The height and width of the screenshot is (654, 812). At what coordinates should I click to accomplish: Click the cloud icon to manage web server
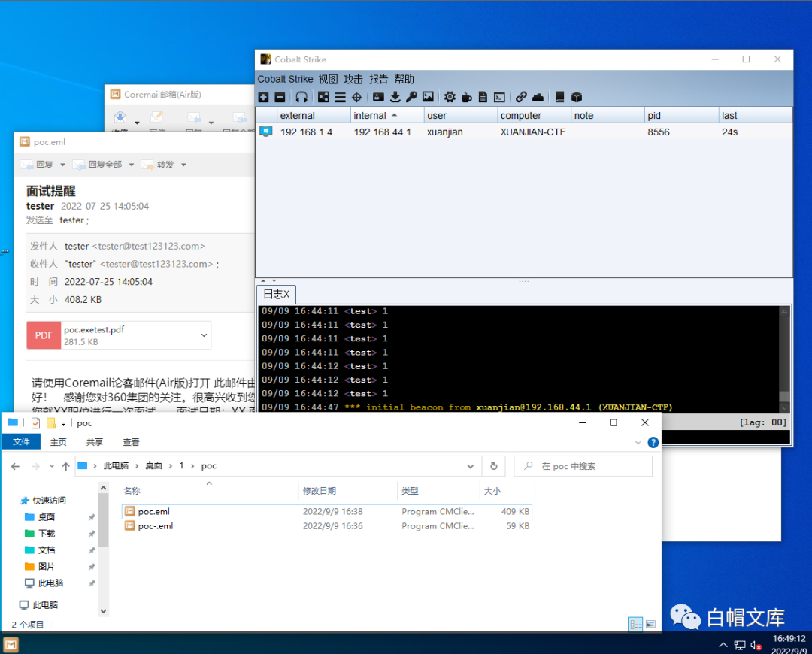[x=538, y=97]
